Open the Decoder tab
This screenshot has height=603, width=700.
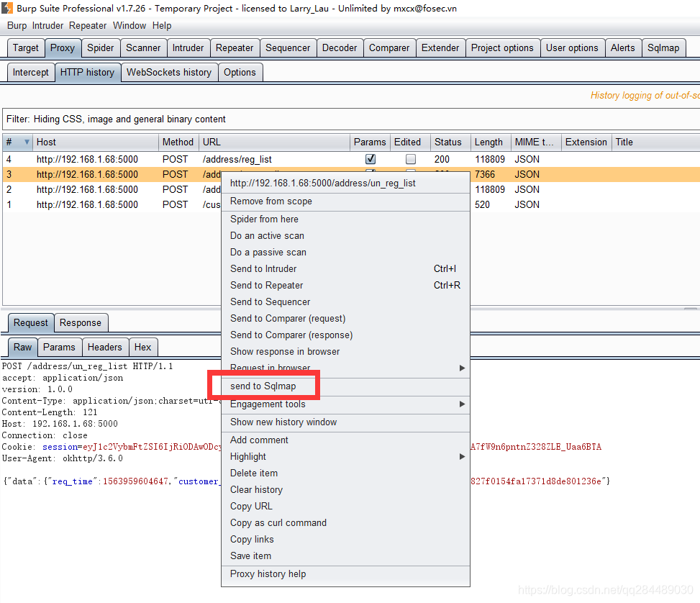[340, 47]
